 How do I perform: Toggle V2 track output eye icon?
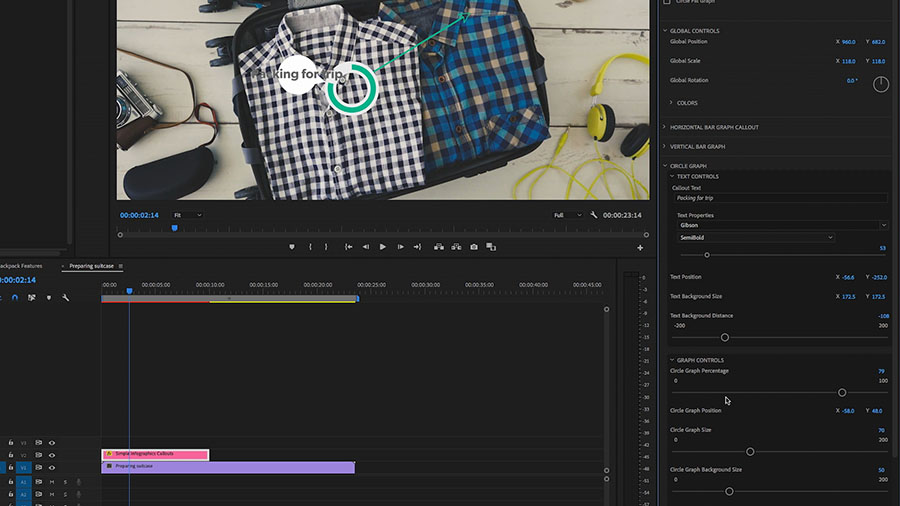52,455
